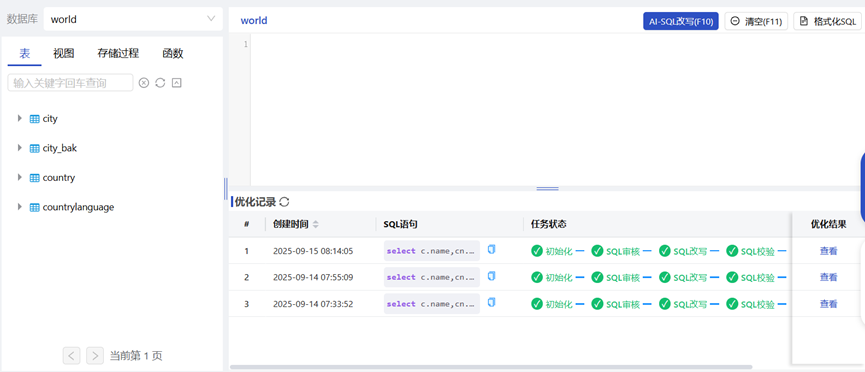Click creation time 2025-09-14 07:33:52

[313, 304]
